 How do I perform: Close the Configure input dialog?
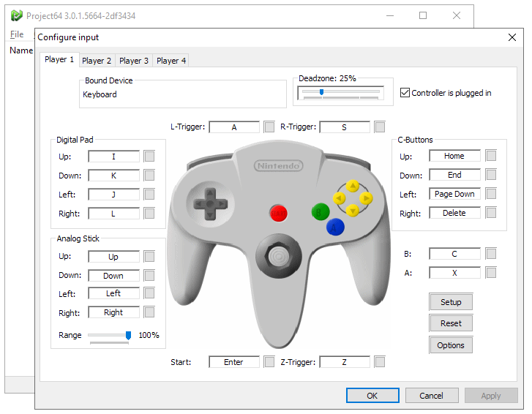tap(512, 37)
